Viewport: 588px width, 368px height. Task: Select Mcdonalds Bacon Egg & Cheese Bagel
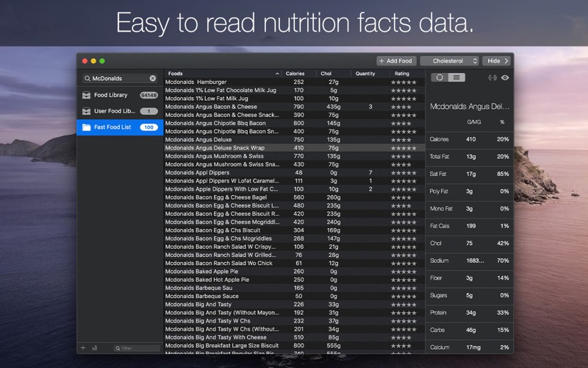point(295,197)
